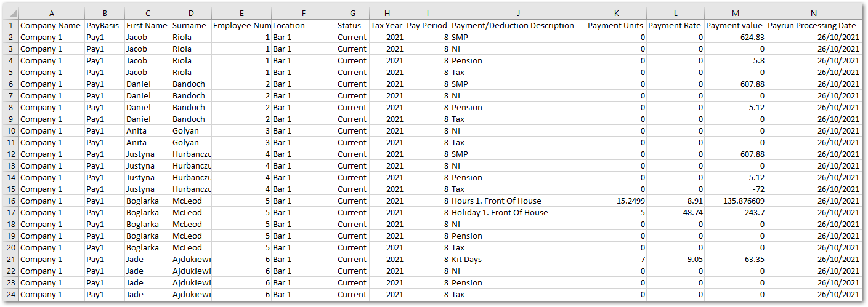
Task: Click the 'Payrun Processing Date' cell
Action: pos(813,26)
